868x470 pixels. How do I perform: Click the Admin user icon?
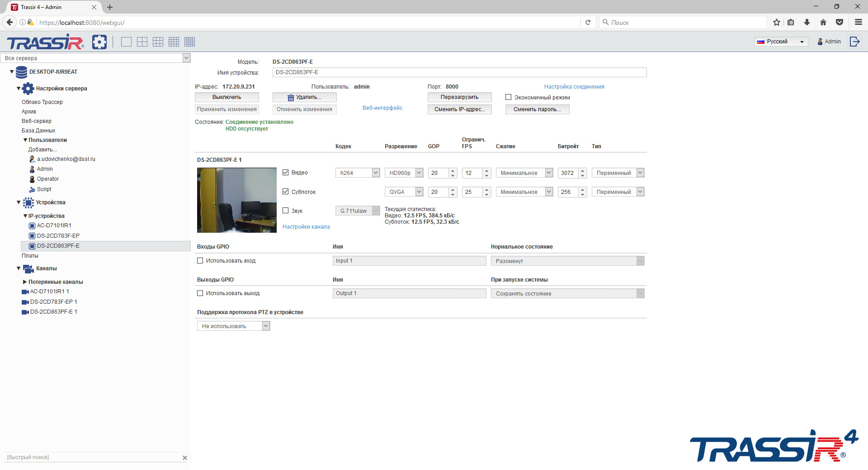(820, 42)
